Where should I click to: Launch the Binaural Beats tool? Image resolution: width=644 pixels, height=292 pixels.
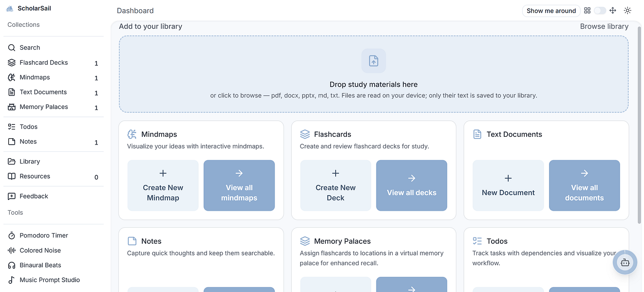coord(54,265)
